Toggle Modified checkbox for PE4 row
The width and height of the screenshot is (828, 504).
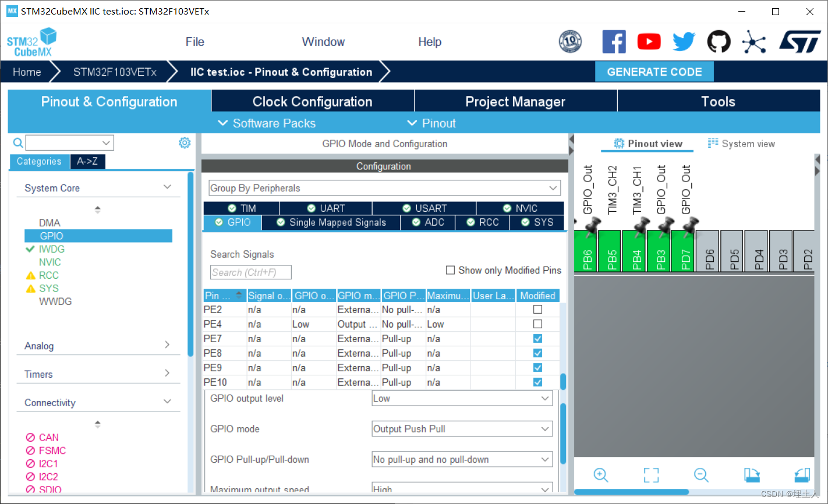537,324
